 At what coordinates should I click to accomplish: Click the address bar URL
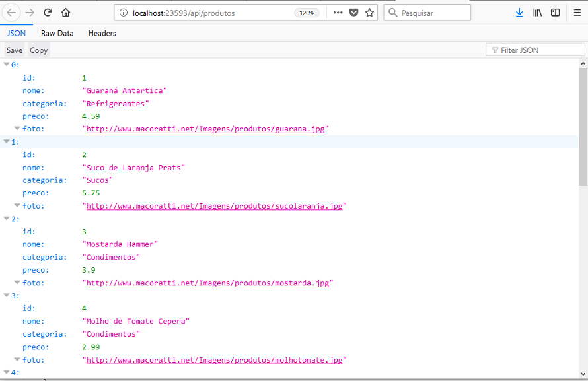click(184, 13)
